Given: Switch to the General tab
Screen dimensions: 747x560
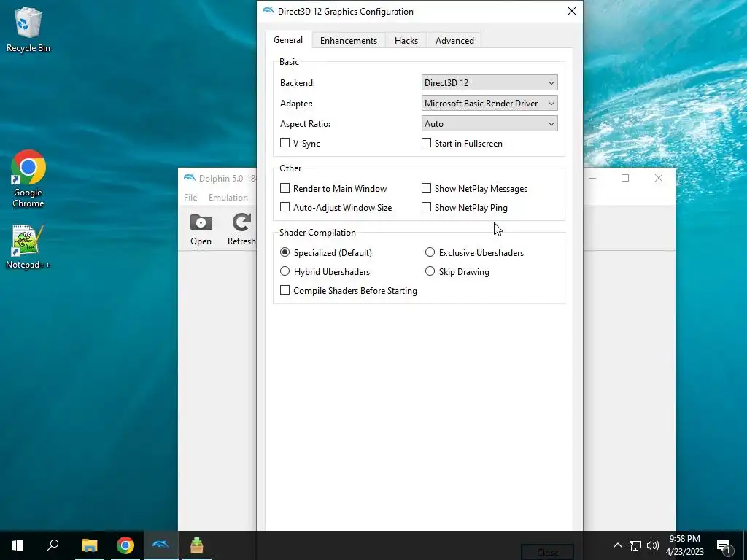Looking at the screenshot, I should click(288, 40).
